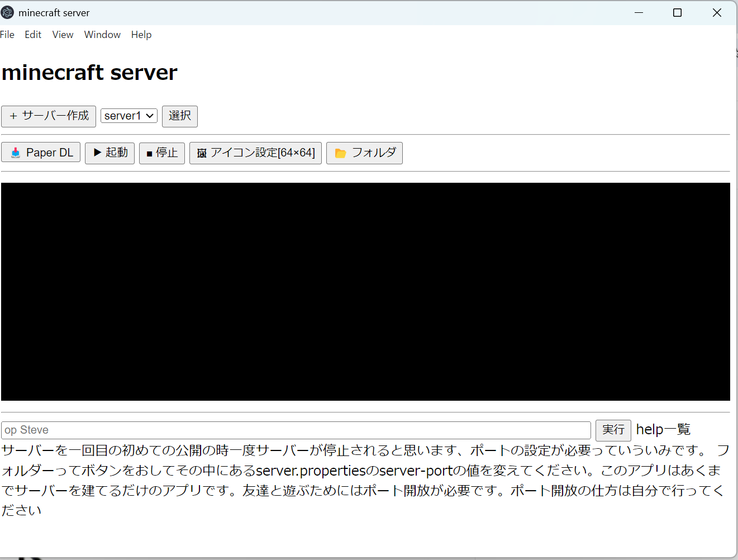This screenshot has height=560, width=738.
Task: Close the minecraft server window
Action: tap(717, 12)
